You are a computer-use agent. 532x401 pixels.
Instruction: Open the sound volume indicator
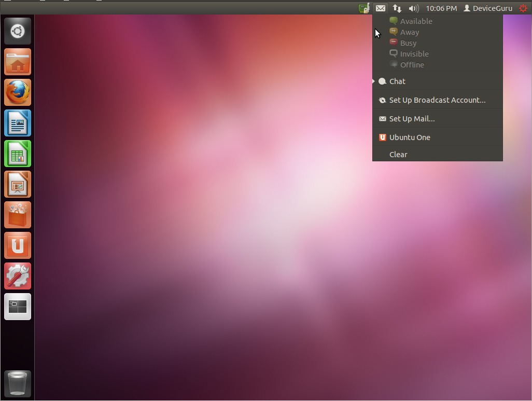(x=414, y=8)
